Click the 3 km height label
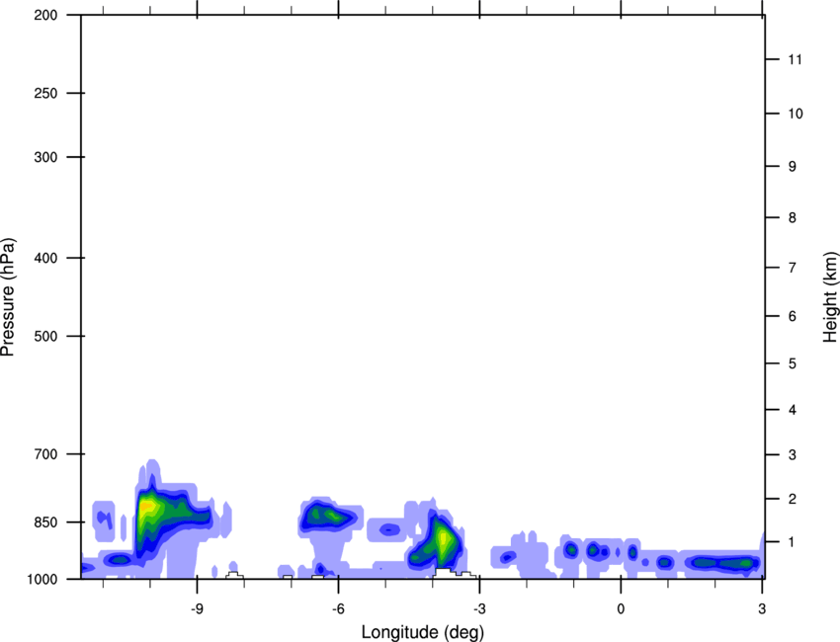 tap(792, 455)
